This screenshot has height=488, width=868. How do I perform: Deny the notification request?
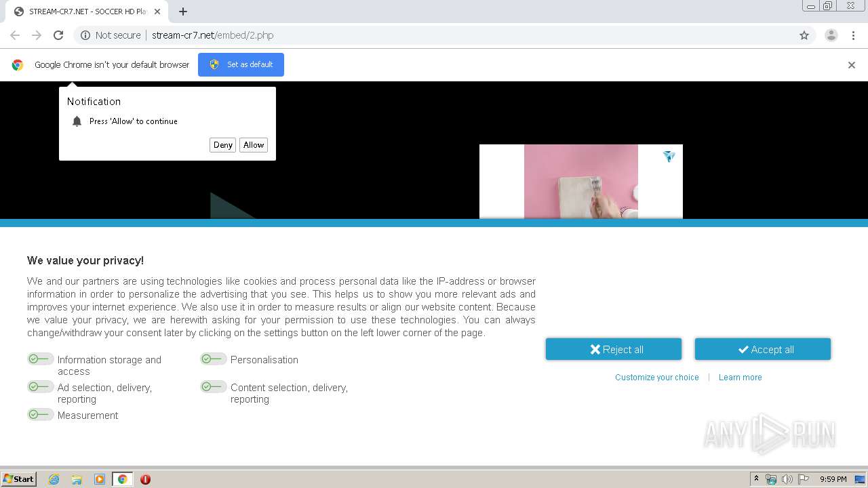pos(223,145)
